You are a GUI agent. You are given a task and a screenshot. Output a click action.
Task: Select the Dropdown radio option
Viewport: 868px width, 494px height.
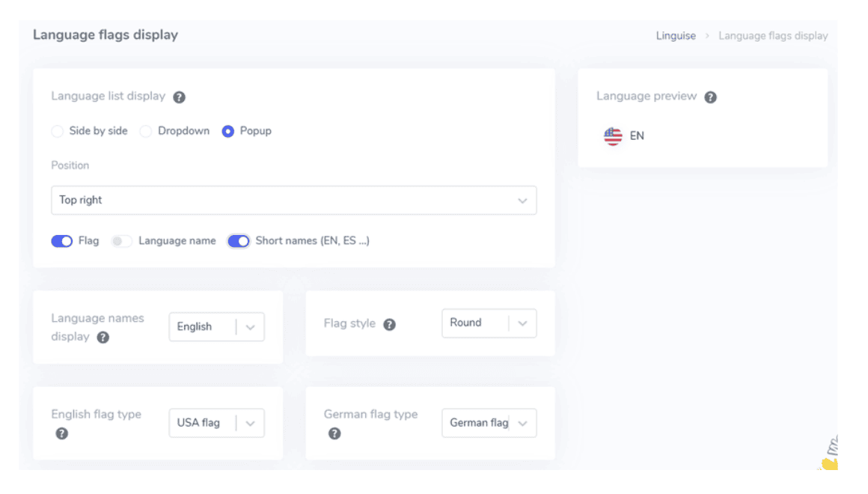pos(146,131)
